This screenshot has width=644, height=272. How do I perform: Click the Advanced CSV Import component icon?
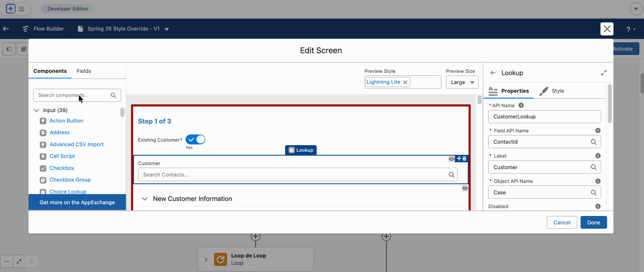tap(43, 145)
